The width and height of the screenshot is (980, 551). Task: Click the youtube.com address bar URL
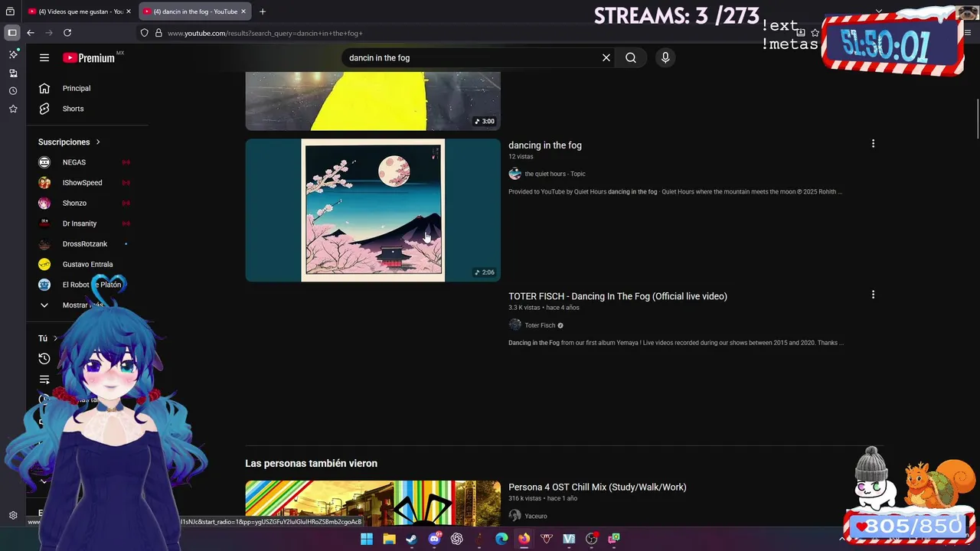coord(265,33)
